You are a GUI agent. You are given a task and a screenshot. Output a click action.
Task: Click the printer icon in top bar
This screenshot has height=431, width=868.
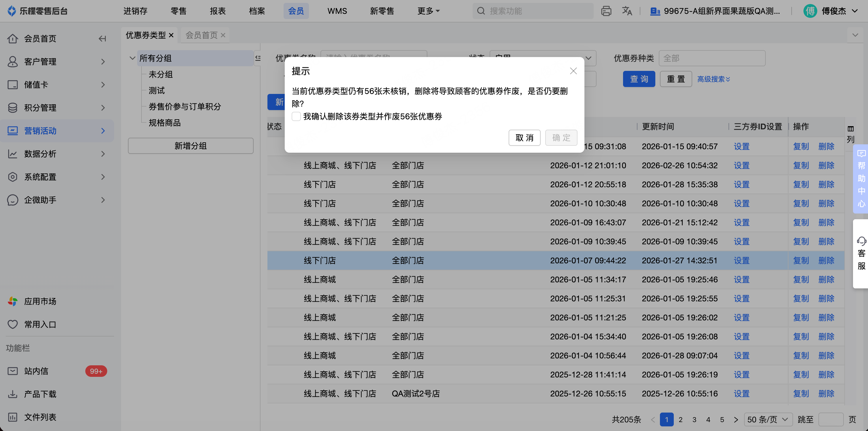pos(606,11)
